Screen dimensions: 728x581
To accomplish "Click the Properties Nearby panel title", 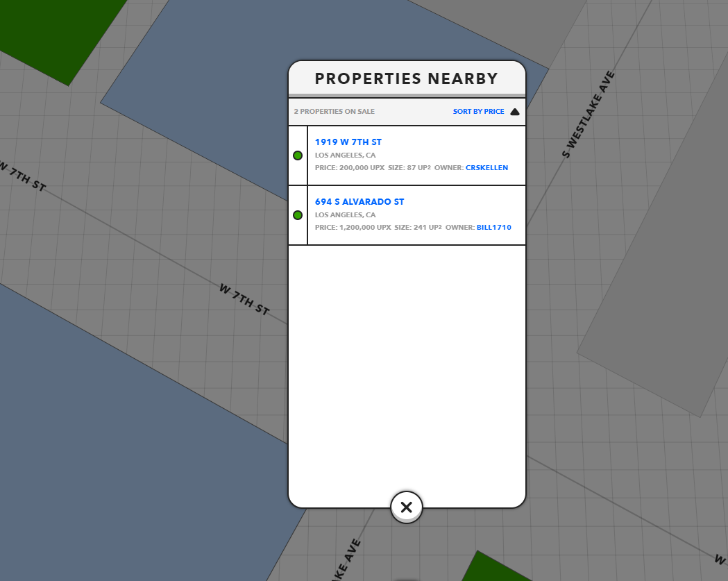I will 406,78.
